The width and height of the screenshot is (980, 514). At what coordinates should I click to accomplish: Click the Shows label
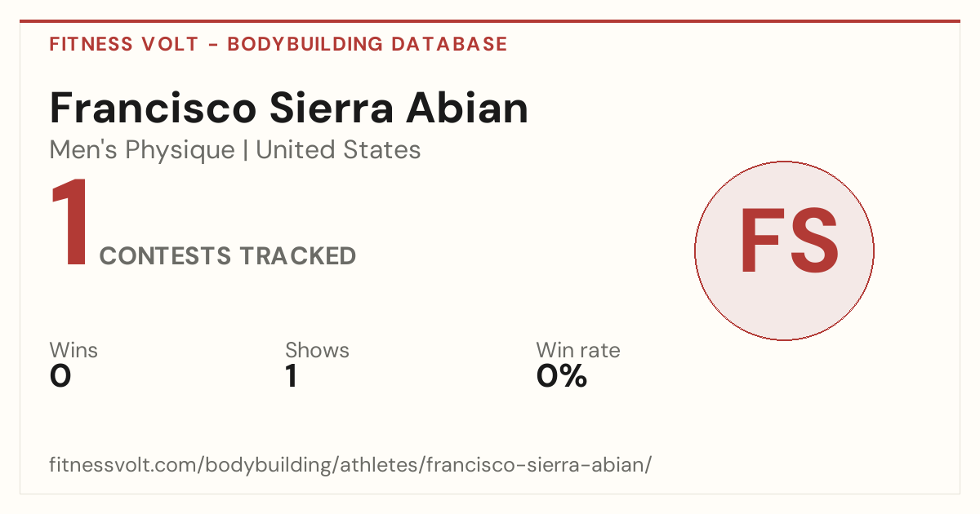point(317,350)
